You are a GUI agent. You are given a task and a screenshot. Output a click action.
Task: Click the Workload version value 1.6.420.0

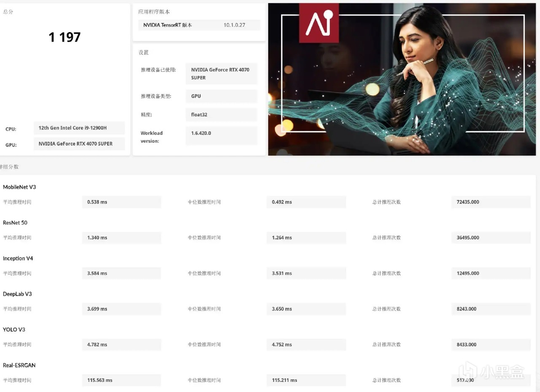(x=221, y=136)
